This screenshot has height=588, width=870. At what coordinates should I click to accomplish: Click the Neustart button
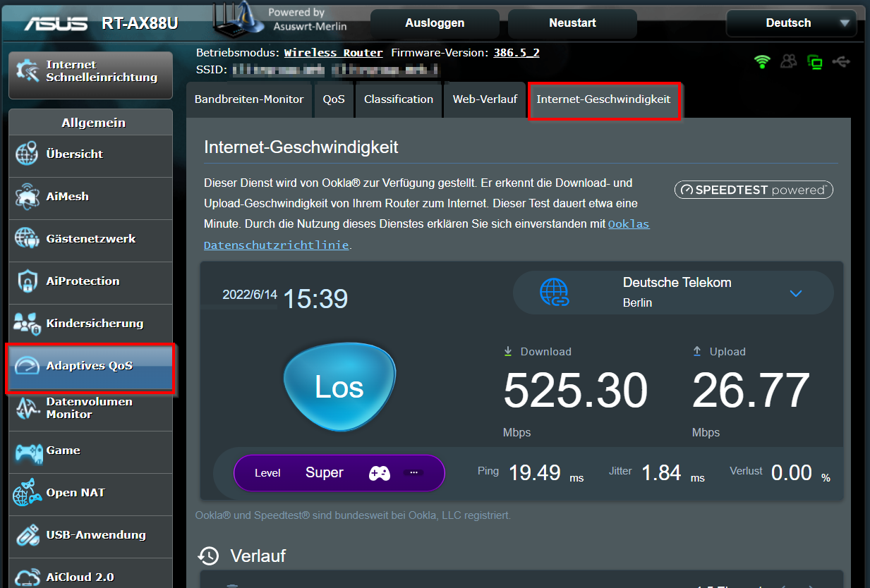point(572,23)
